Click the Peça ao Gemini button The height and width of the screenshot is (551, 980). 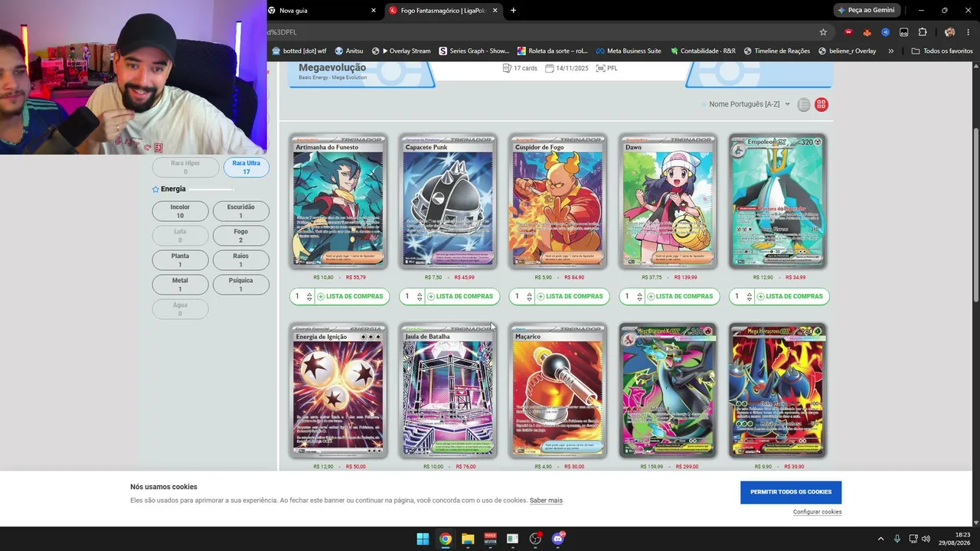pyautogui.click(x=866, y=11)
